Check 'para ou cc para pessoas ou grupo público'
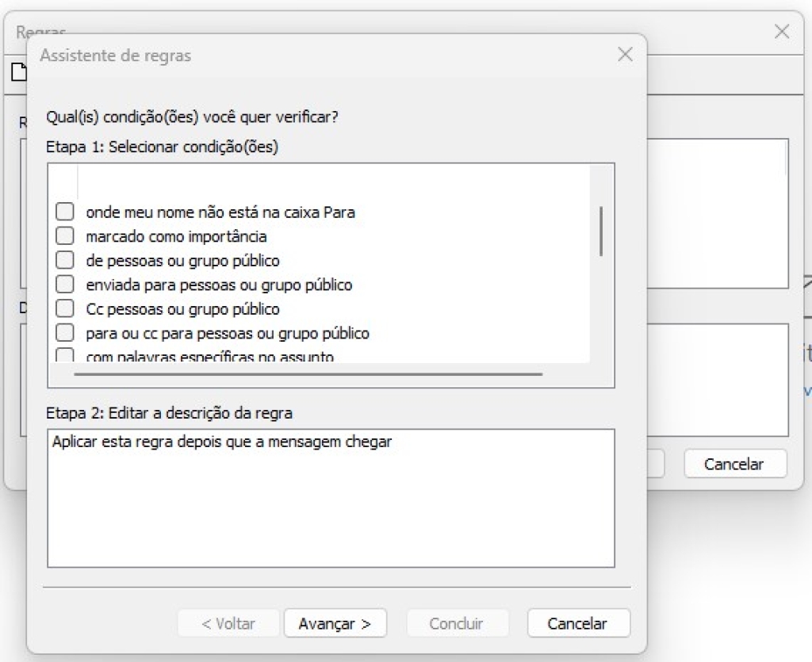This screenshot has width=812, height=662. click(65, 333)
